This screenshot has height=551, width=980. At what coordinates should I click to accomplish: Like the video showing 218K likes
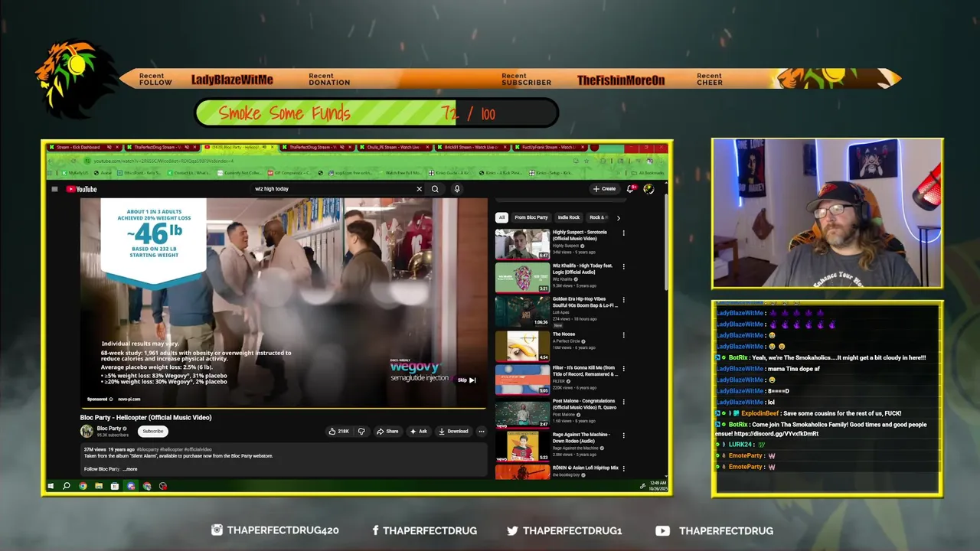tap(338, 431)
